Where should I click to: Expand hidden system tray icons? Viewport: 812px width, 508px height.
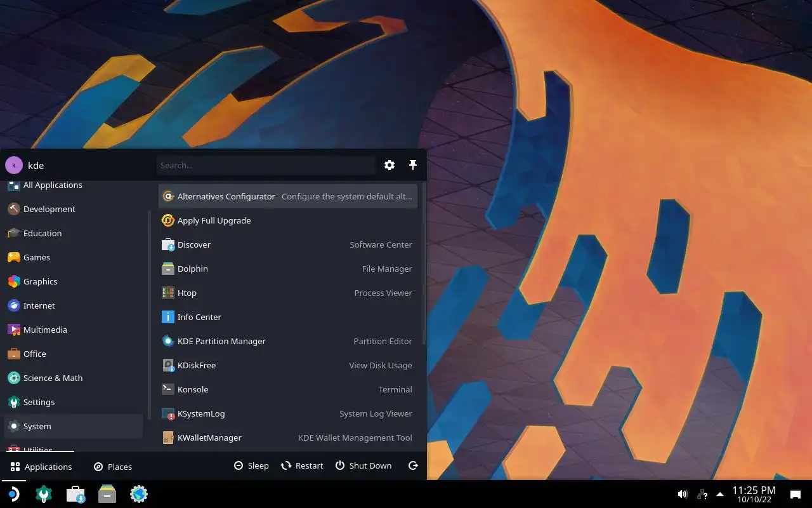[x=720, y=494]
